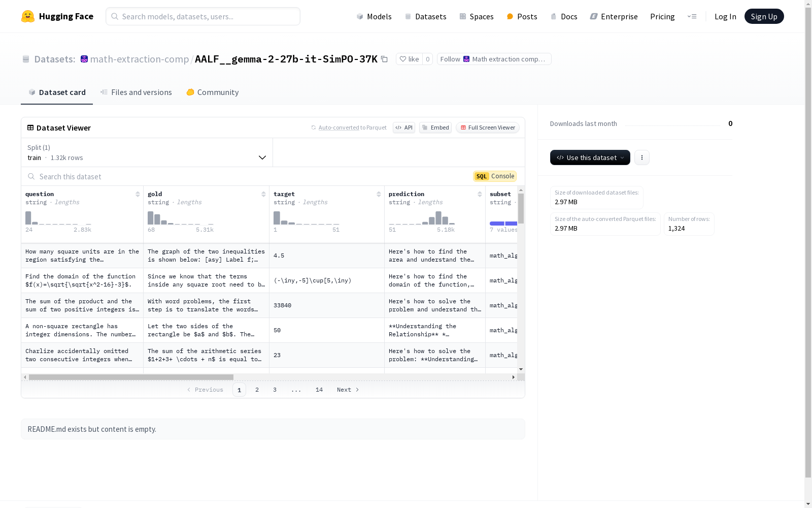The image size is (812, 508).
Task: Launch the Full Screen Viewer
Action: click(488, 128)
